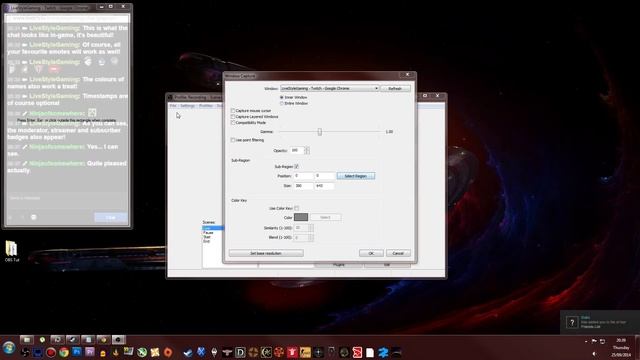The width and height of the screenshot is (640, 360).
Task: Select the Pause scene in Scenes list
Action: click(x=208, y=233)
